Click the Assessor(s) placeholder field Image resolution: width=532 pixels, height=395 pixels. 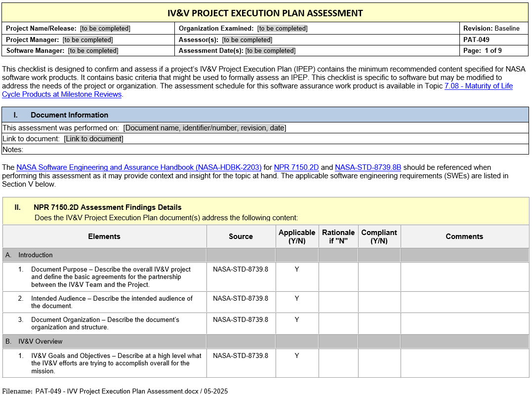tap(246, 39)
